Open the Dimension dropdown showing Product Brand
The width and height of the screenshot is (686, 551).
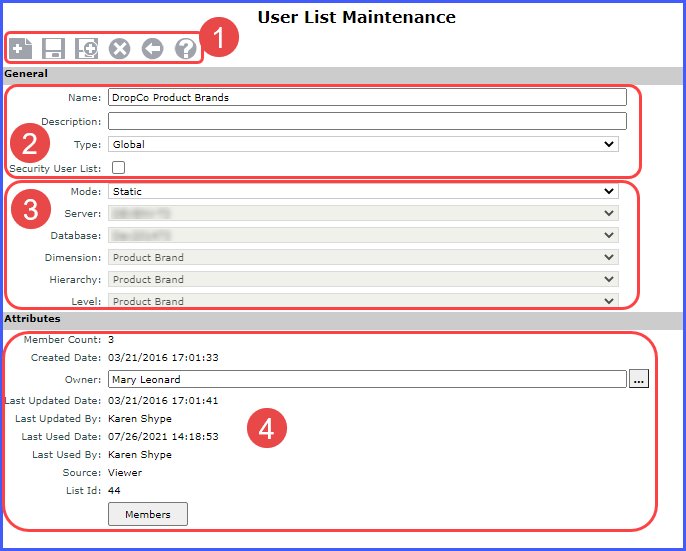pos(363,257)
